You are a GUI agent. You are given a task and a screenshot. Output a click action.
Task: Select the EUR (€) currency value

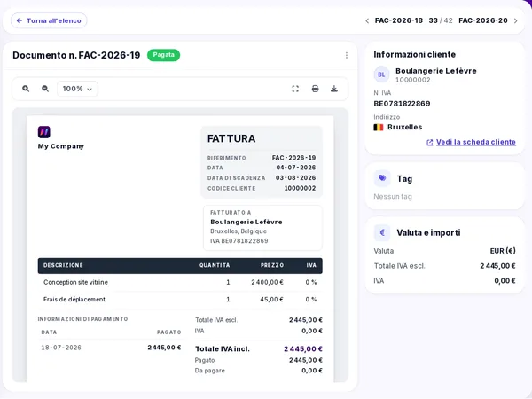click(x=503, y=251)
